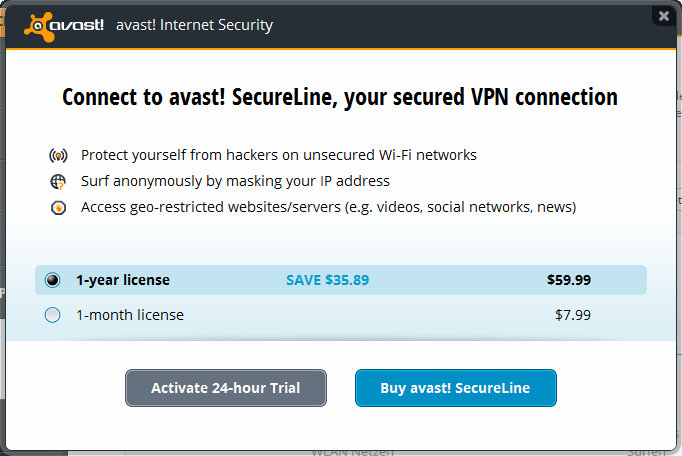Image resolution: width=682 pixels, height=456 pixels.
Task: Click the 1-month license label text
Action: tap(130, 315)
